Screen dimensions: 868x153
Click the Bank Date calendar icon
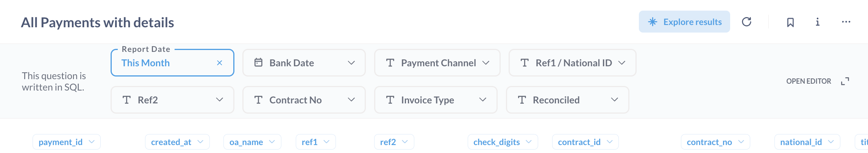258,62
